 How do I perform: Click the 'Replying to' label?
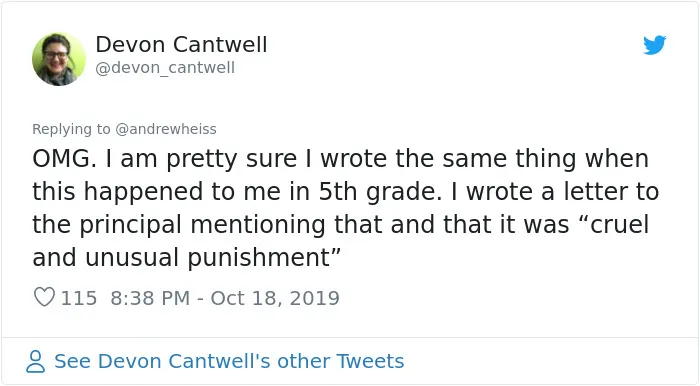click(x=71, y=129)
